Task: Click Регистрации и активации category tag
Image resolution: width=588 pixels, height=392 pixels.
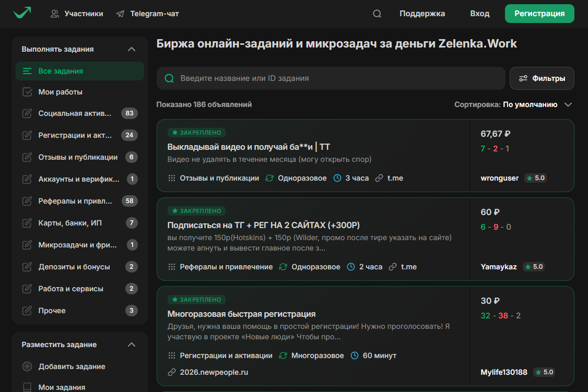Action: (x=226, y=355)
